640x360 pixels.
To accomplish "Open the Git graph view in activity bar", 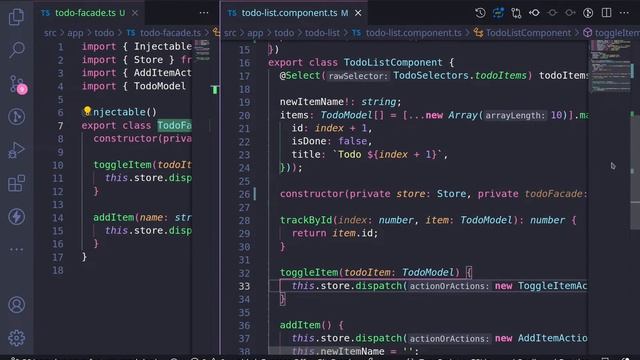I will tap(16, 117).
